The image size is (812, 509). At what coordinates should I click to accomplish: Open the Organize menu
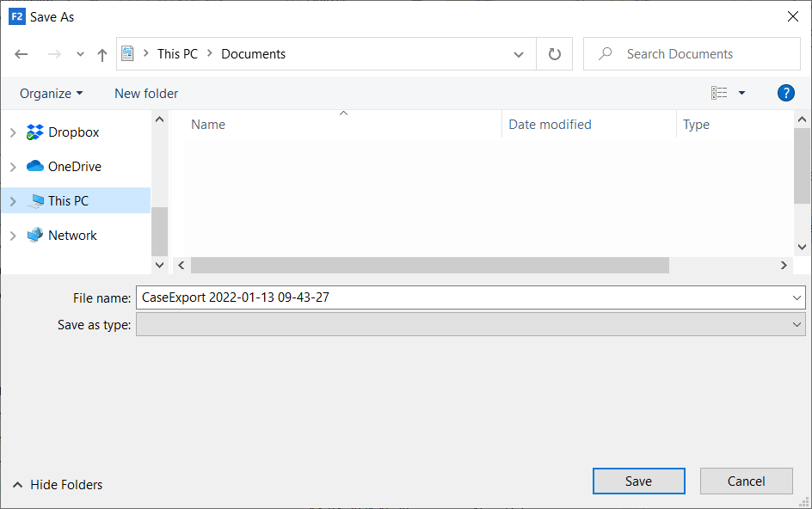coord(52,93)
